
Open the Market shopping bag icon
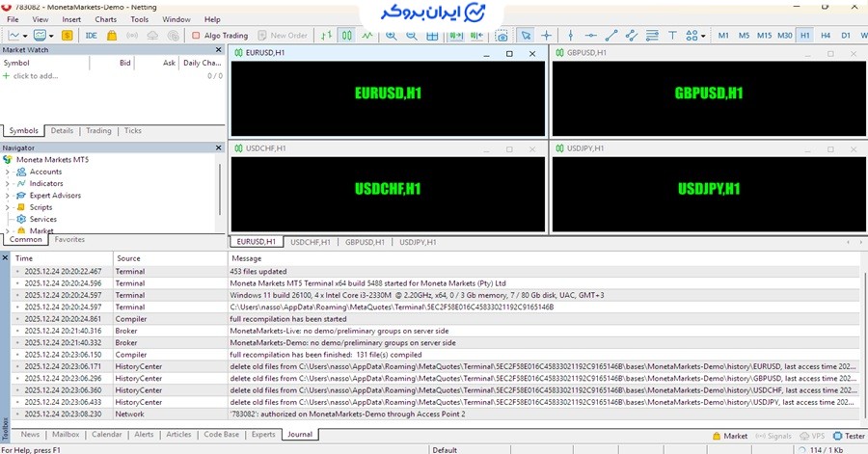pos(112,36)
